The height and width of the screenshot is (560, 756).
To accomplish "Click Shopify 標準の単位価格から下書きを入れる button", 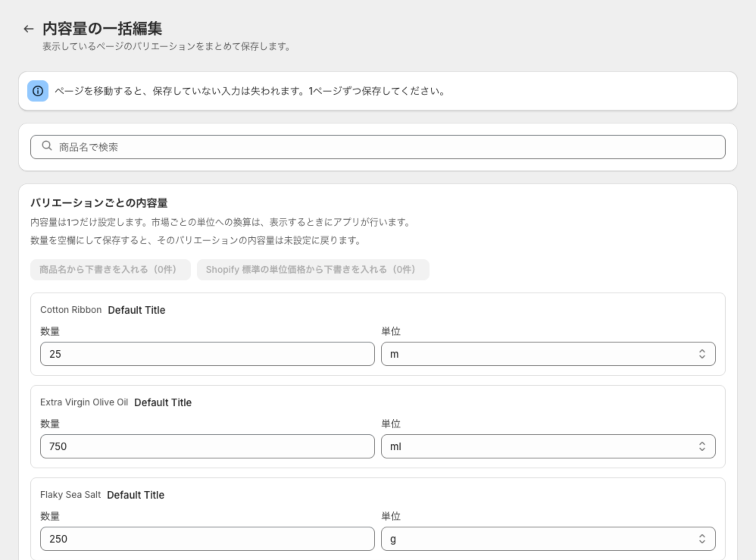I will 313,270.
